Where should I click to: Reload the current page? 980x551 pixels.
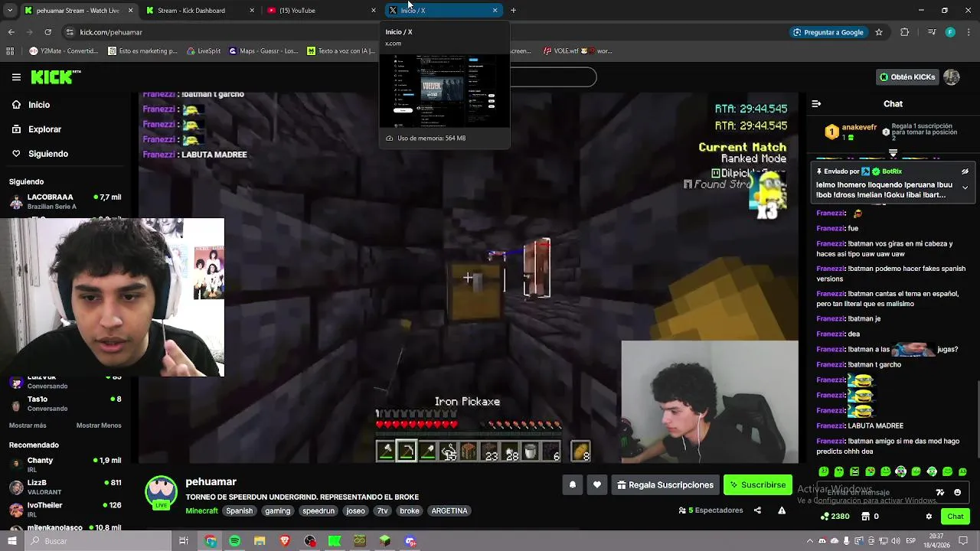[x=47, y=32]
